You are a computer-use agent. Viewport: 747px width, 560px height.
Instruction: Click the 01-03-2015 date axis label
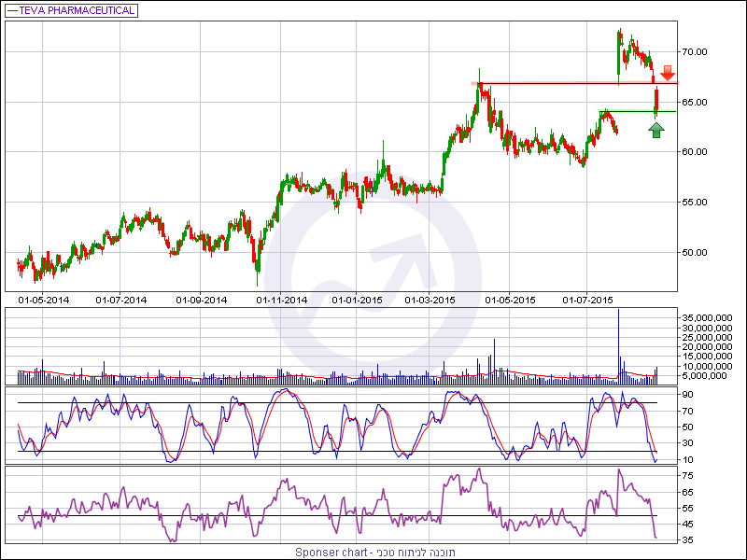click(430, 300)
